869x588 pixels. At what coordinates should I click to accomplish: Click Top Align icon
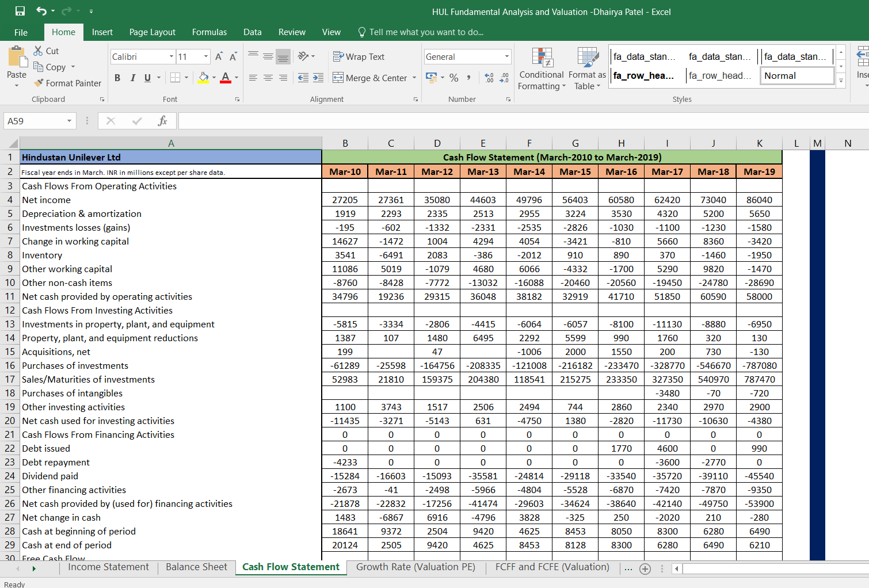(253, 56)
